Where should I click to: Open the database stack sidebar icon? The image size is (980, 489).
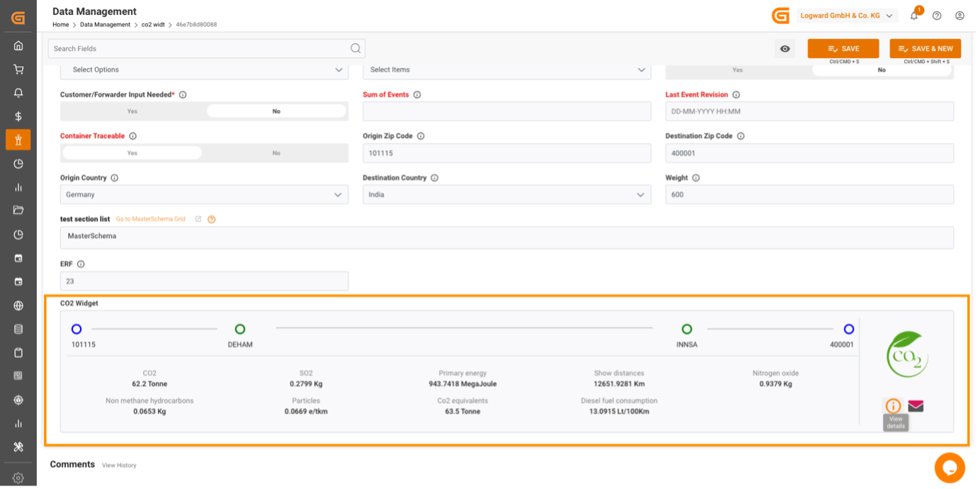click(x=18, y=330)
